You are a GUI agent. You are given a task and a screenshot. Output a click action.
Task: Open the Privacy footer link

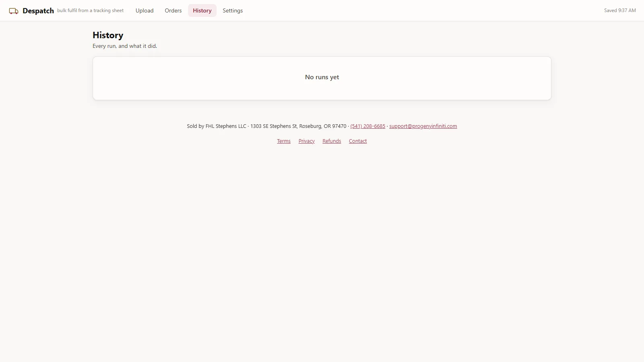pyautogui.click(x=306, y=141)
